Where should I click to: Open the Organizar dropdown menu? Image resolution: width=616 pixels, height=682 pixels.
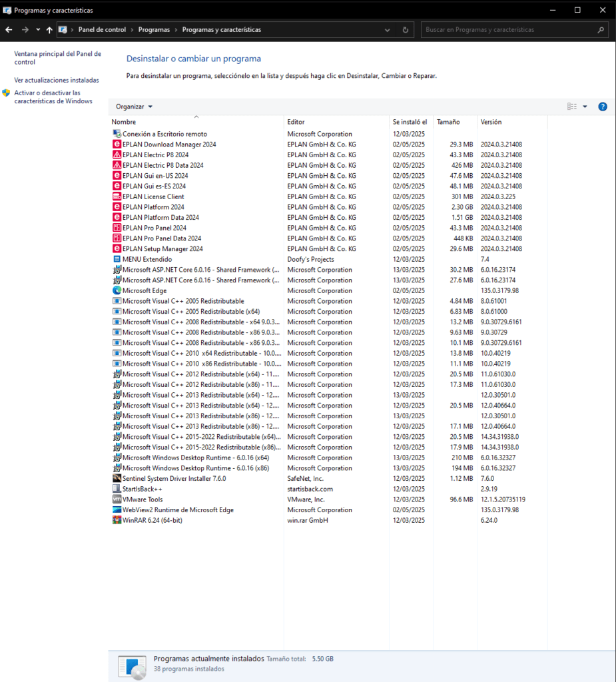pyautogui.click(x=134, y=107)
